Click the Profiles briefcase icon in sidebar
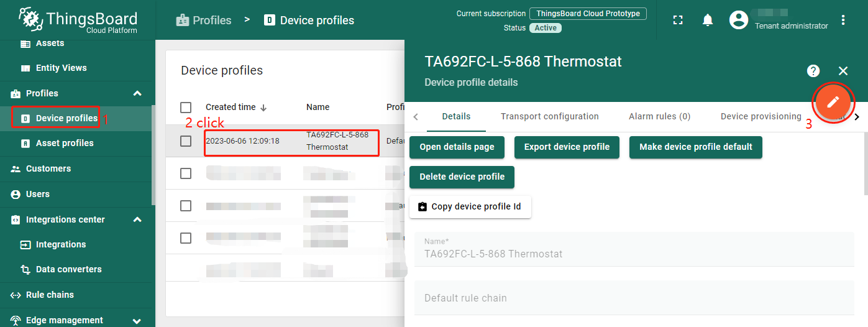The height and width of the screenshot is (327, 868). tap(16, 93)
